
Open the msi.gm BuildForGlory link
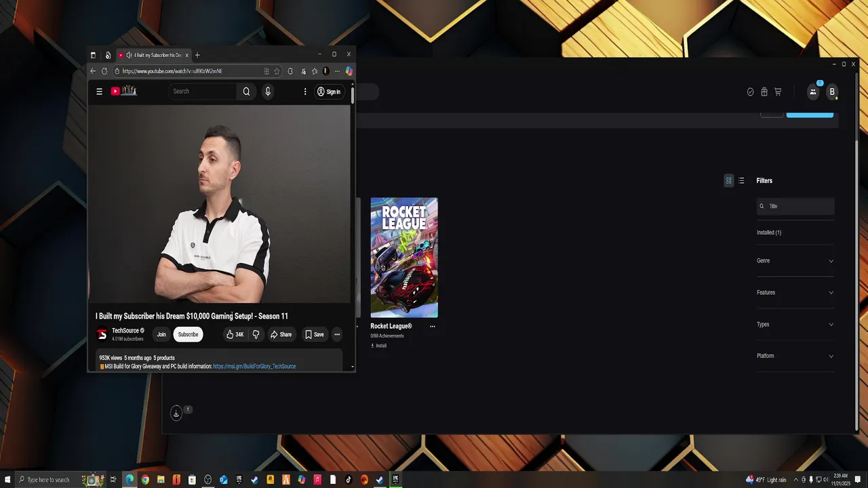point(254,367)
